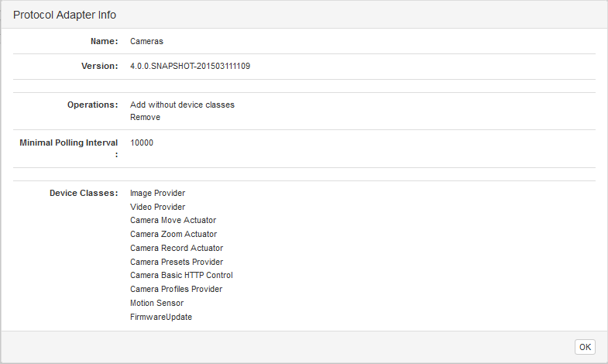Click Image Provider device class
Viewport: 608px width, 364px height.
[157, 193]
